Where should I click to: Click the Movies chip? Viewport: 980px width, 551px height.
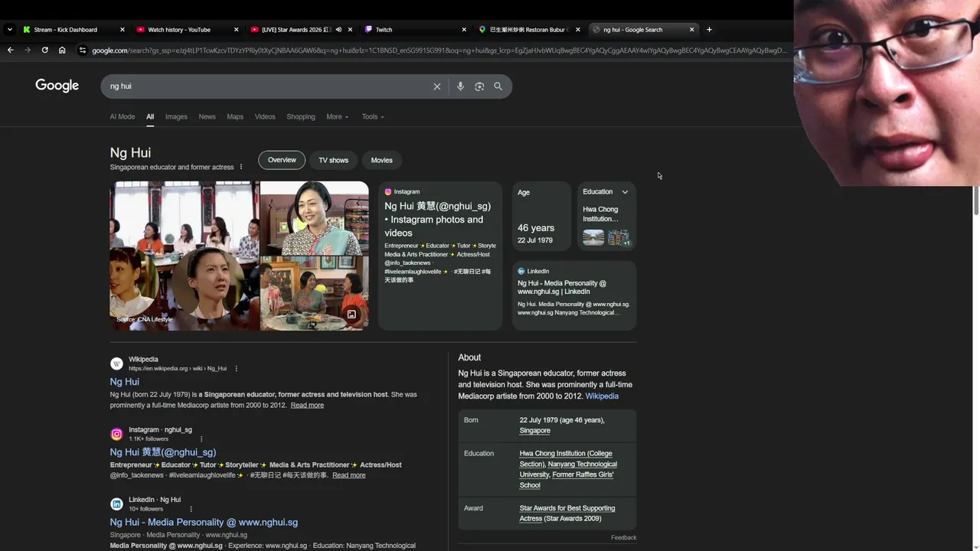[x=381, y=160]
